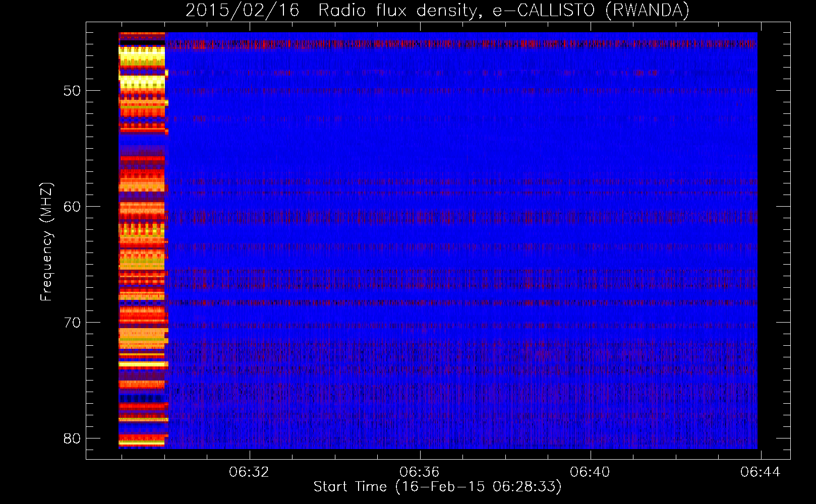Click the 50 frequency tick label
The image size is (816, 504).
click(x=72, y=91)
